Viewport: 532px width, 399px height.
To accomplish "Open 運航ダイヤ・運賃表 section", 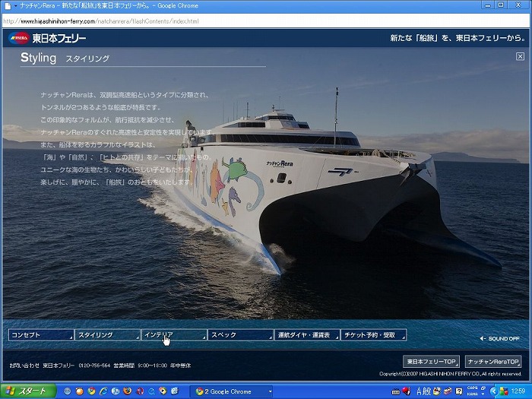I will 307,335.
